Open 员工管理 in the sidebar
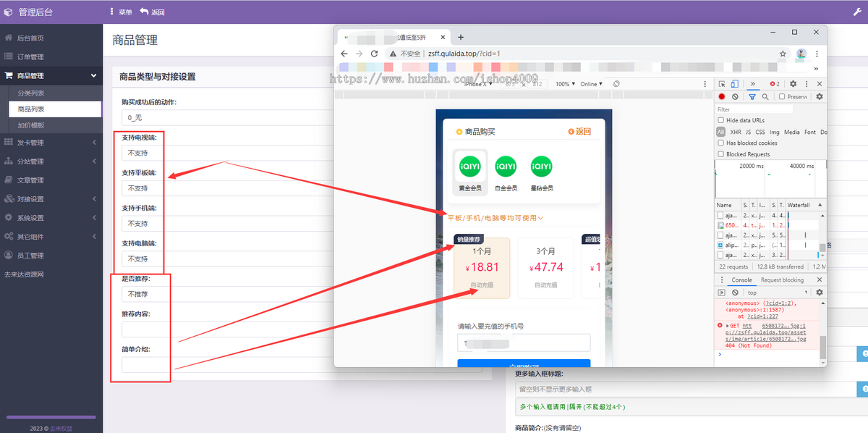 click(x=51, y=255)
